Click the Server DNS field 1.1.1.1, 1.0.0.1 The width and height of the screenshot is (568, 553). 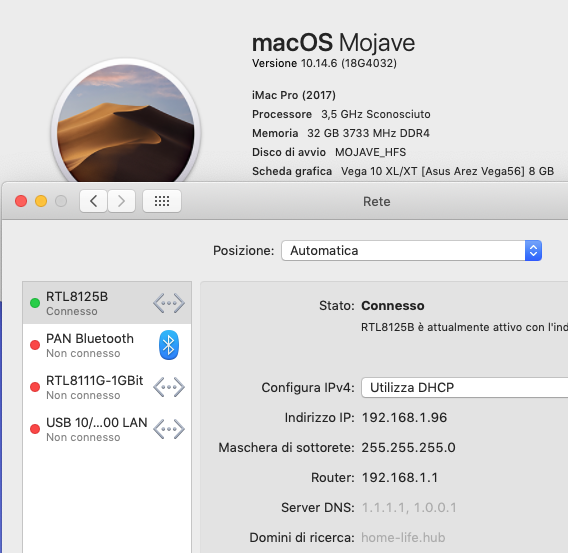pos(409,508)
